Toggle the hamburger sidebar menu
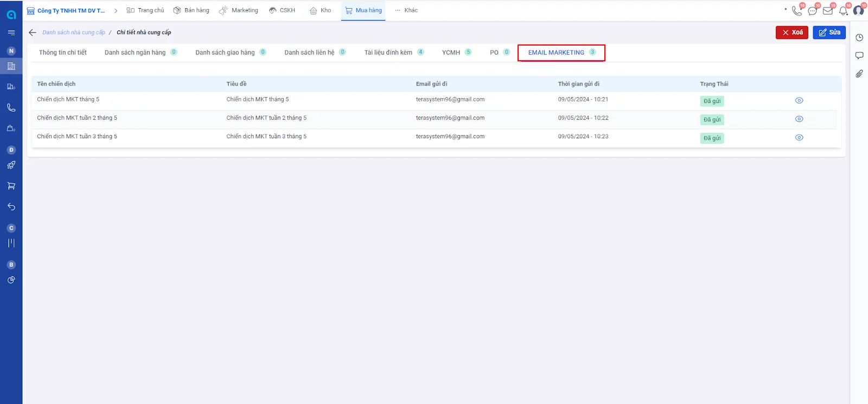Image resolution: width=868 pixels, height=404 pixels. pyautogui.click(x=11, y=33)
